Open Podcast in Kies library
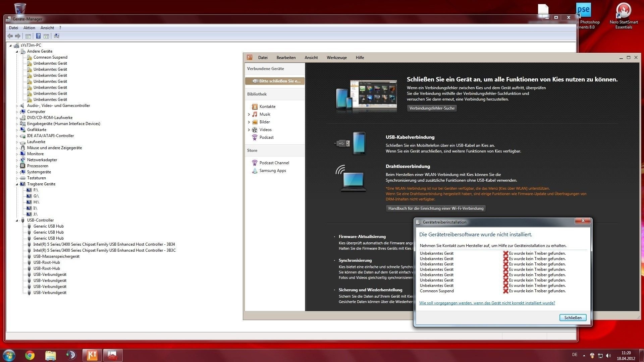The height and width of the screenshot is (362, 644). 266,137
